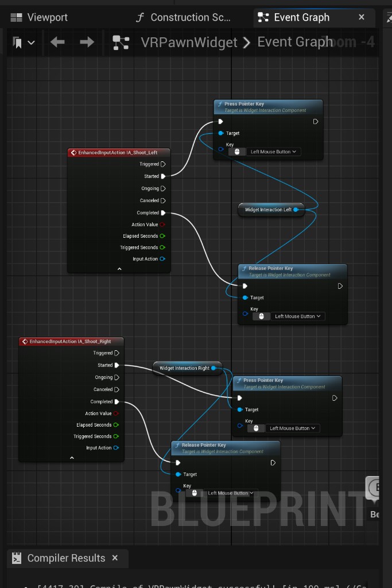Click Target pin of upper Release Pointer Key

(x=245, y=298)
